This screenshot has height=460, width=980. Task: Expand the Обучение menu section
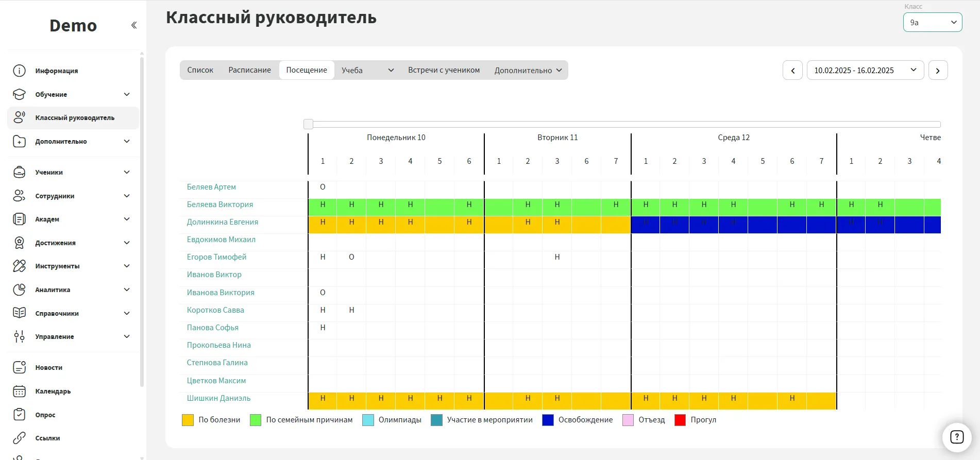pyautogui.click(x=126, y=94)
